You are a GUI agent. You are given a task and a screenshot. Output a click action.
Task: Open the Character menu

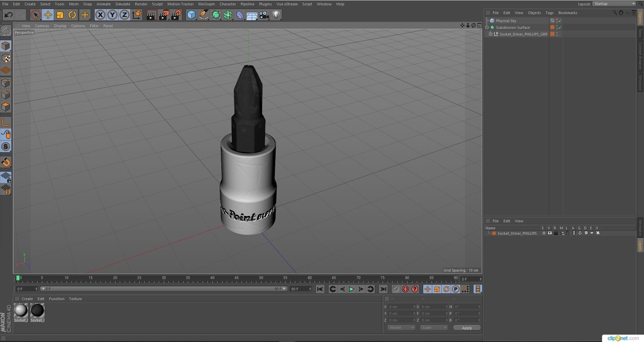click(x=228, y=4)
